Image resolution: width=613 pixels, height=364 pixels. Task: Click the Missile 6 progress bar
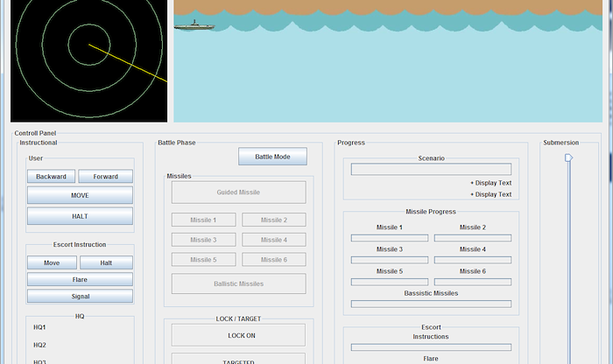tap(473, 282)
